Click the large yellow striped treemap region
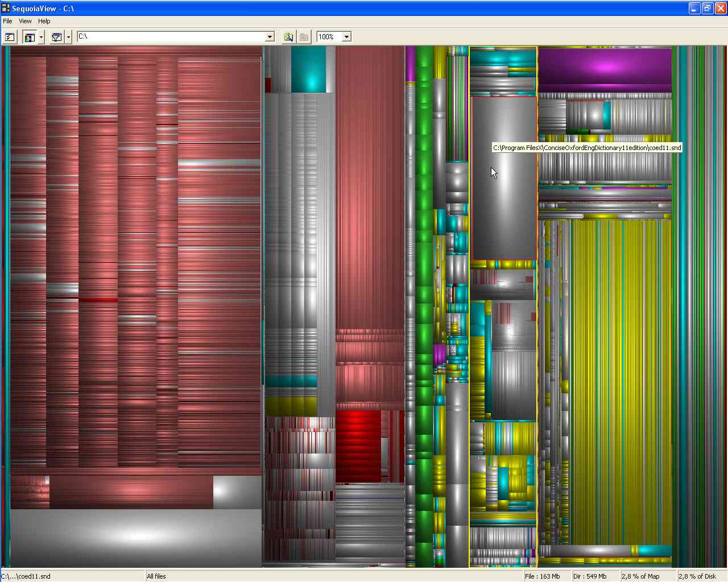This screenshot has width=728, height=582. (x=620, y=381)
